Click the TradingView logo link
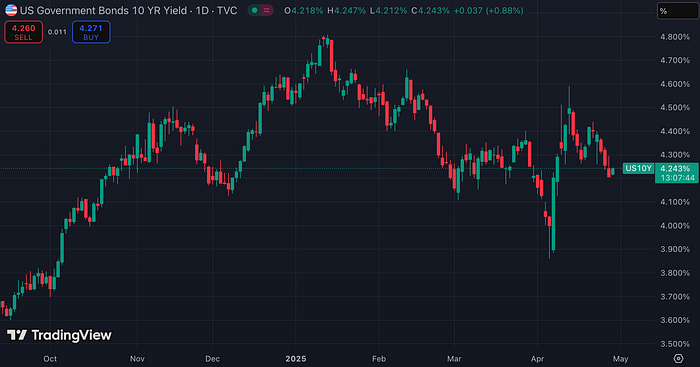This screenshot has width=700, height=367. point(59,335)
